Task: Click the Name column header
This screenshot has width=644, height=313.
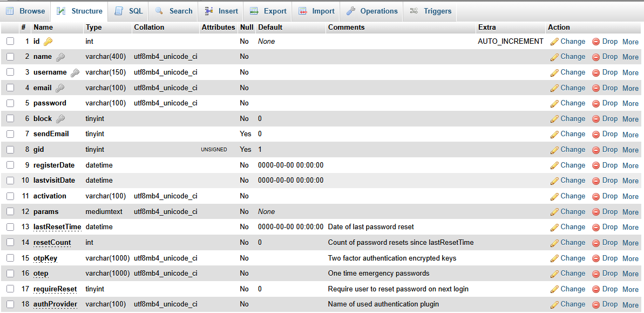Action: [43, 27]
